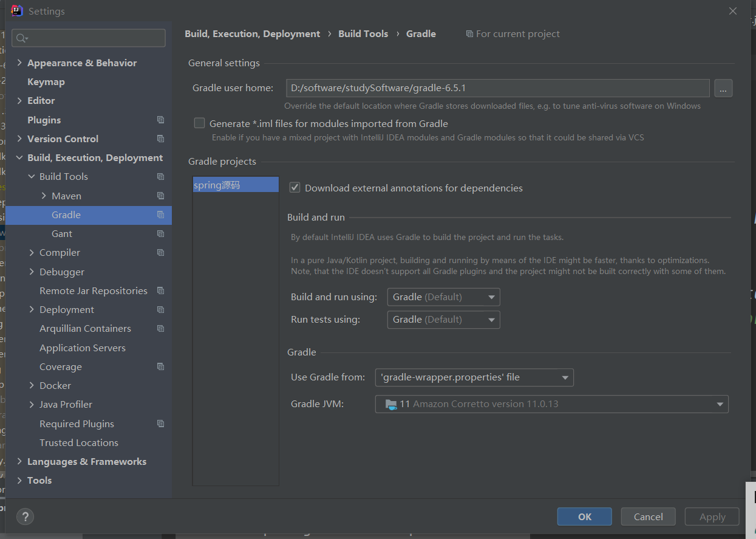
Task: Expand the Tools section
Action: 19,480
